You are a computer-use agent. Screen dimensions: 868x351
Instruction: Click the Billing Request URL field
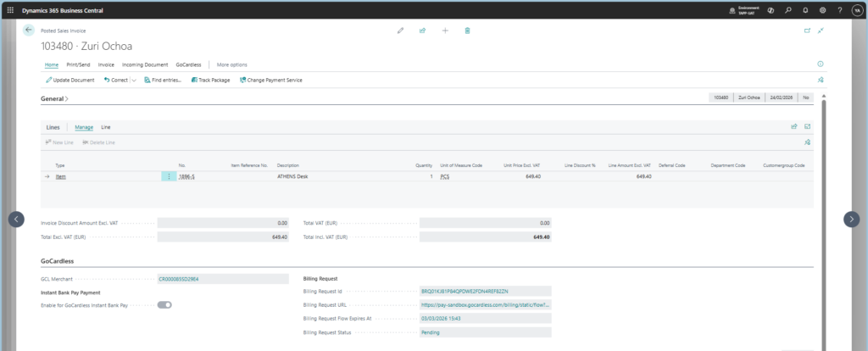(486, 304)
